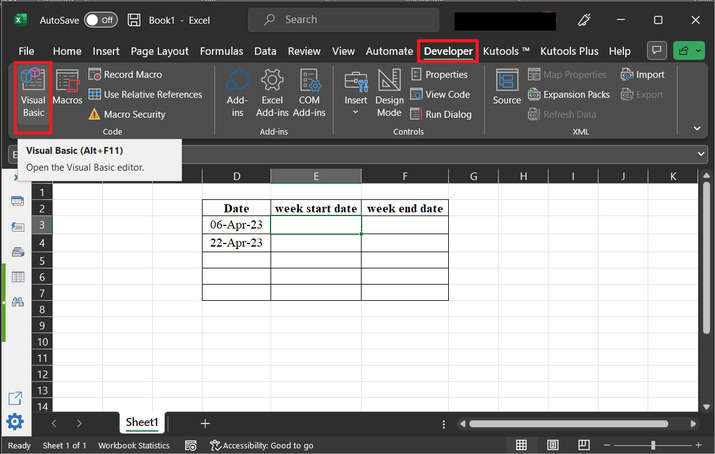Select cell containing 22-Apr-23

coord(236,243)
